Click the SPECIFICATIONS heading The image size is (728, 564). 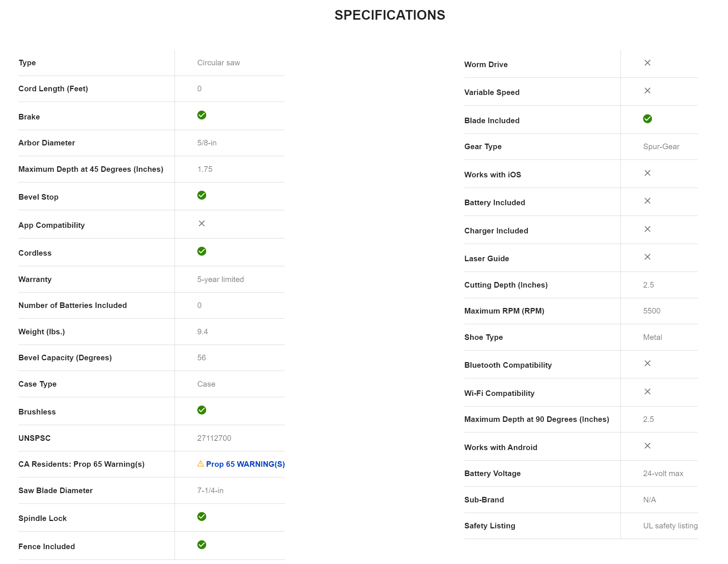point(389,15)
